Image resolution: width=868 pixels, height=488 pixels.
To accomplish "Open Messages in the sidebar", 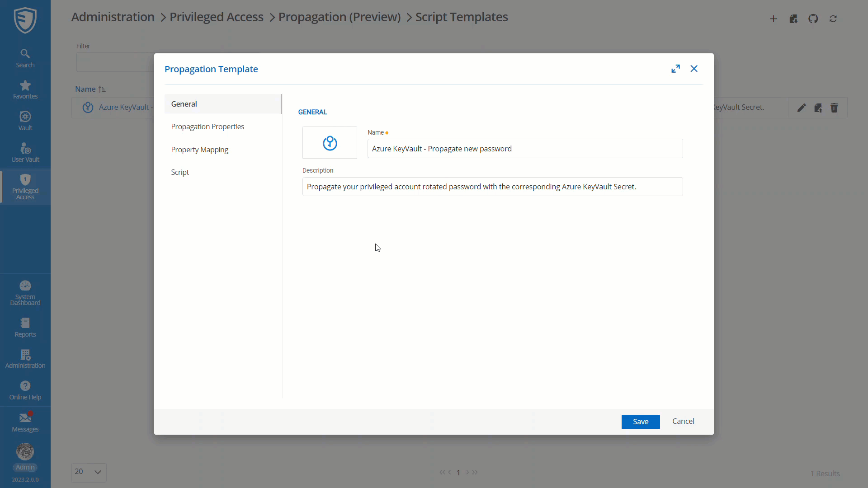I will point(25,422).
